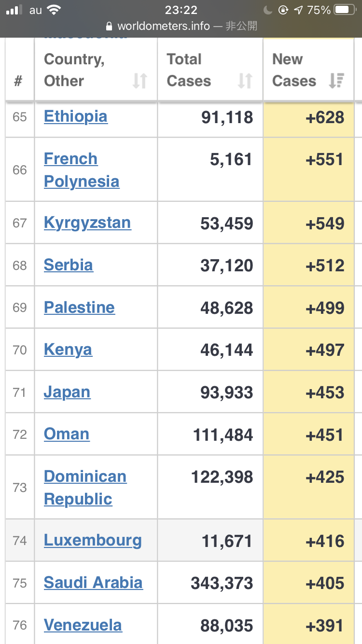Open the French Polynesia link
The width and height of the screenshot is (362, 644).
pyautogui.click(x=82, y=170)
